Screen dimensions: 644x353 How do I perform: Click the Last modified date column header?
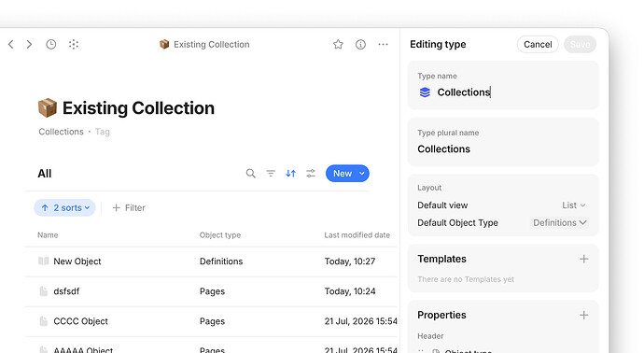[357, 235]
